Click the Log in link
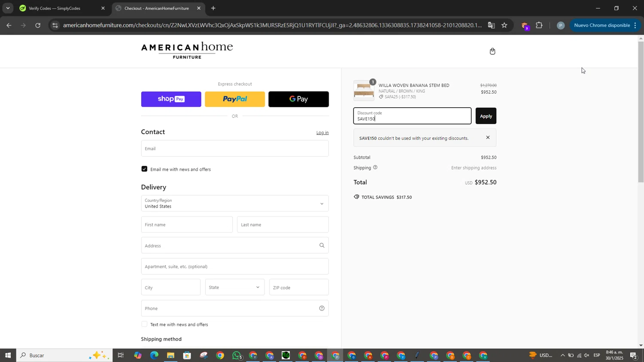 [x=322, y=133]
